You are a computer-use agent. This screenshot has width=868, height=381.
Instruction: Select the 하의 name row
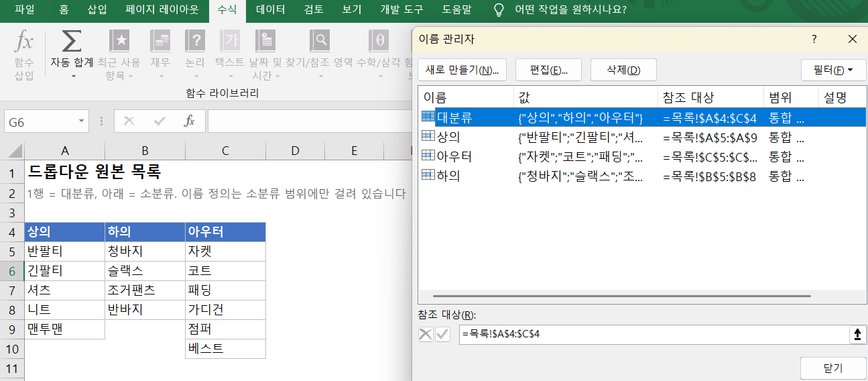click(642, 176)
